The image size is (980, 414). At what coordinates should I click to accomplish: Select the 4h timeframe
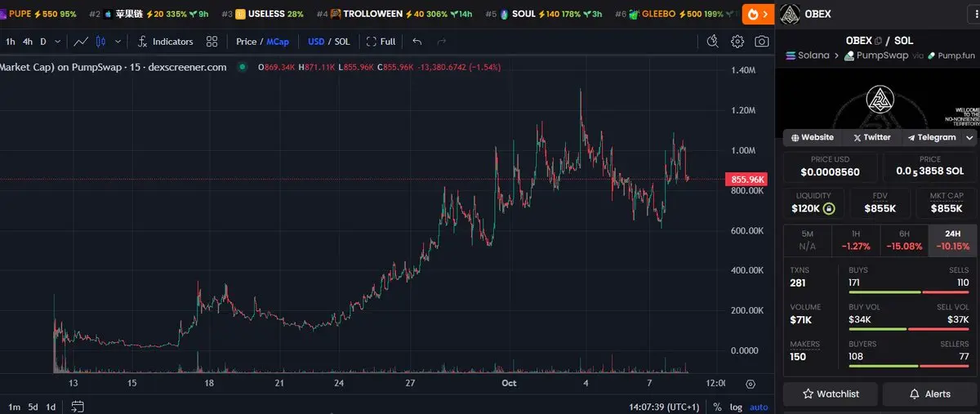tap(28, 42)
